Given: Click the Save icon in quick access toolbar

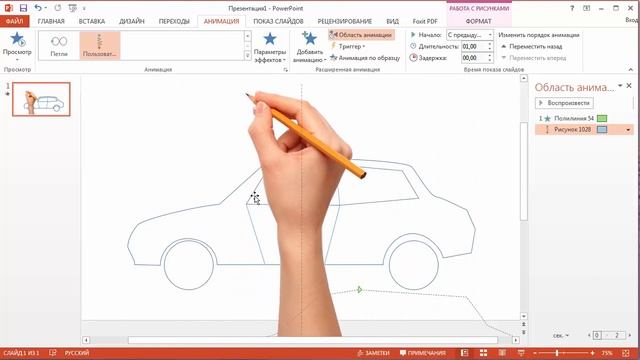Looking at the screenshot, I should 23,8.
